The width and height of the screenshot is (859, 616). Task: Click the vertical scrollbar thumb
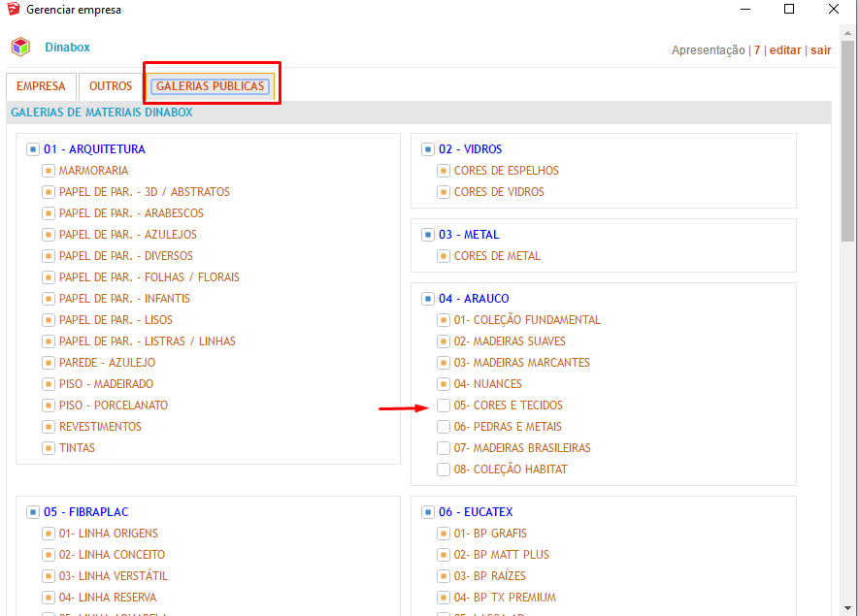click(x=848, y=141)
